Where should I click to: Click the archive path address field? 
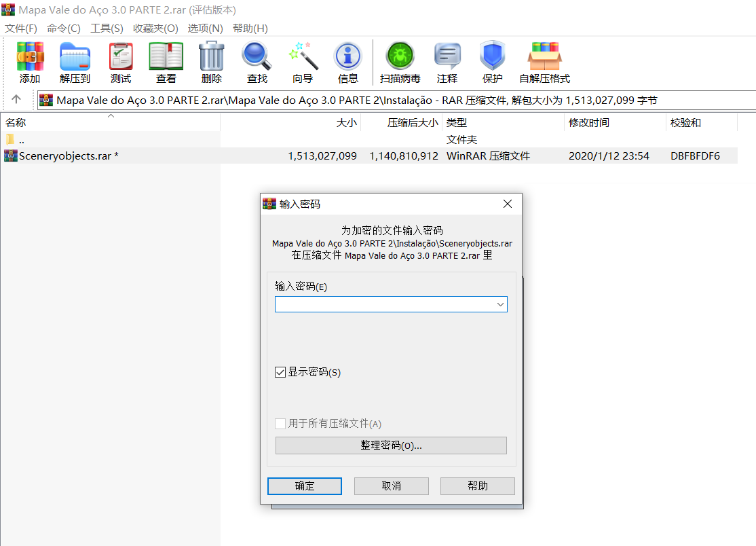[397, 100]
